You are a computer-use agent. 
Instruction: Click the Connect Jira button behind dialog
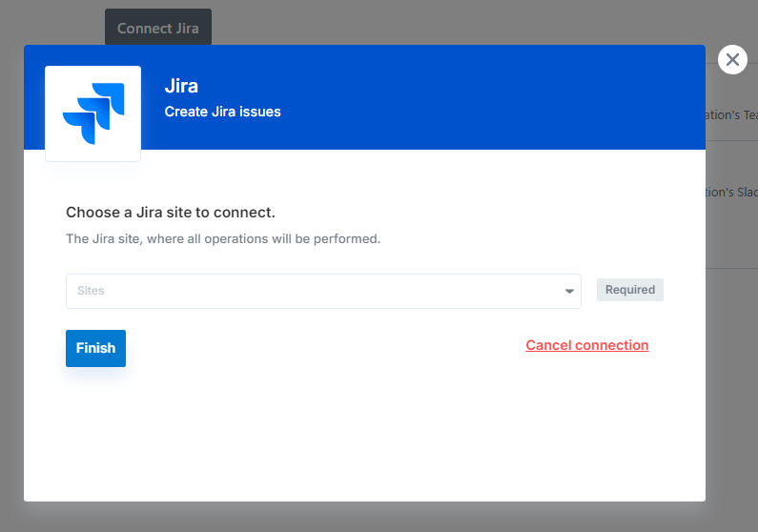coord(158,28)
